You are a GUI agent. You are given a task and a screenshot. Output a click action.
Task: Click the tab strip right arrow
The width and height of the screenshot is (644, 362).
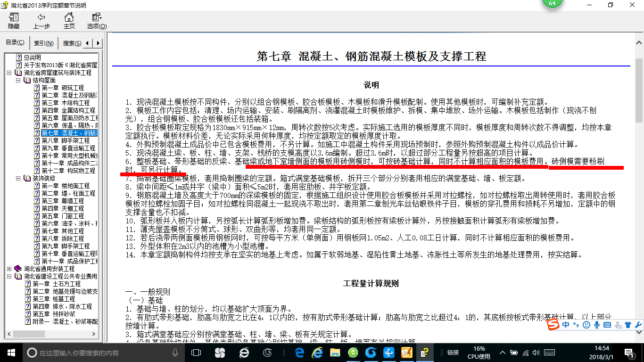pos(98,43)
